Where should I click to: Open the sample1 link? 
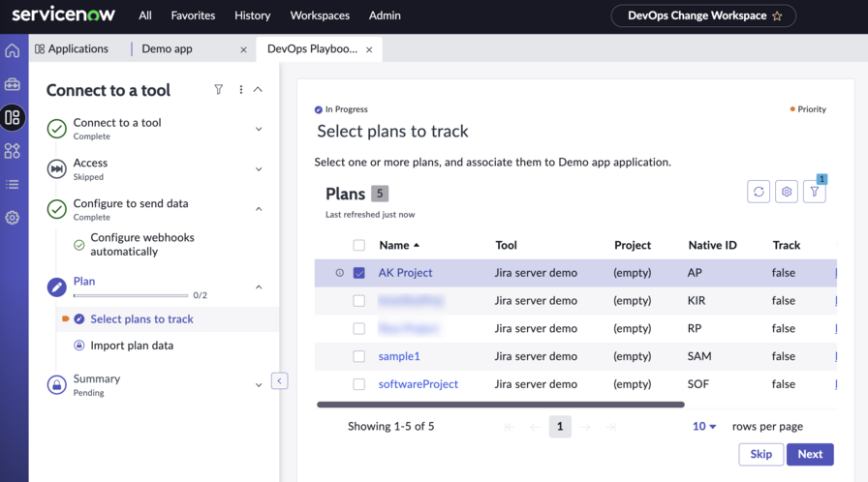pyautogui.click(x=399, y=356)
